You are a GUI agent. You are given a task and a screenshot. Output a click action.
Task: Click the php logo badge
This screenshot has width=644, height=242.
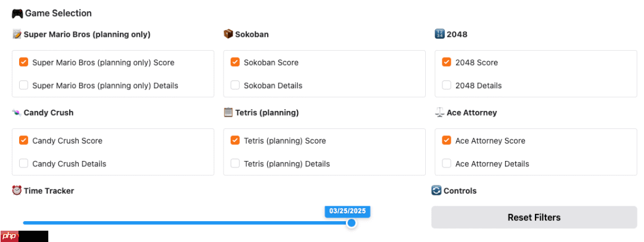pyautogui.click(x=10, y=236)
